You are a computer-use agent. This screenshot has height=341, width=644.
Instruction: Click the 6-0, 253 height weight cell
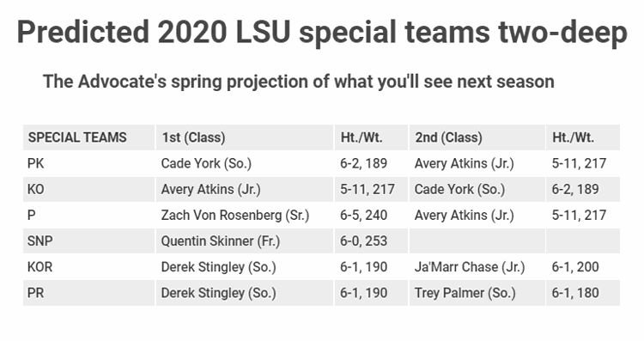363,241
